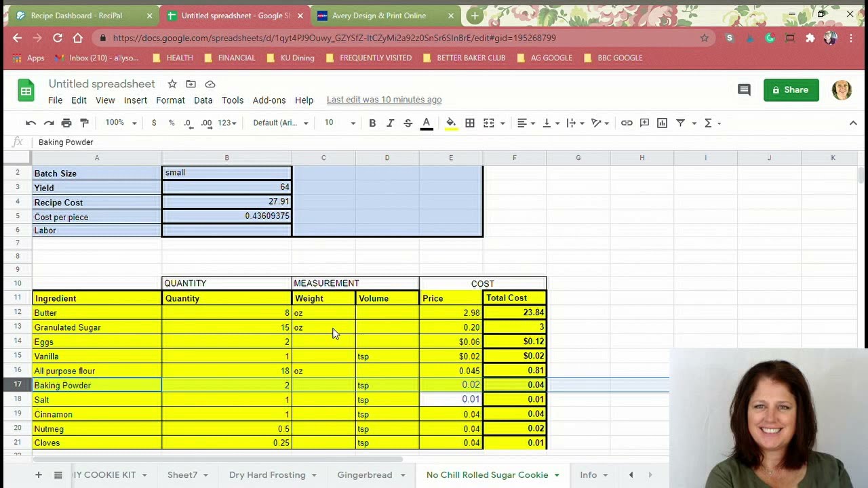The image size is (868, 488).
Task: Open text wrapping dropdown
Action: (575, 123)
